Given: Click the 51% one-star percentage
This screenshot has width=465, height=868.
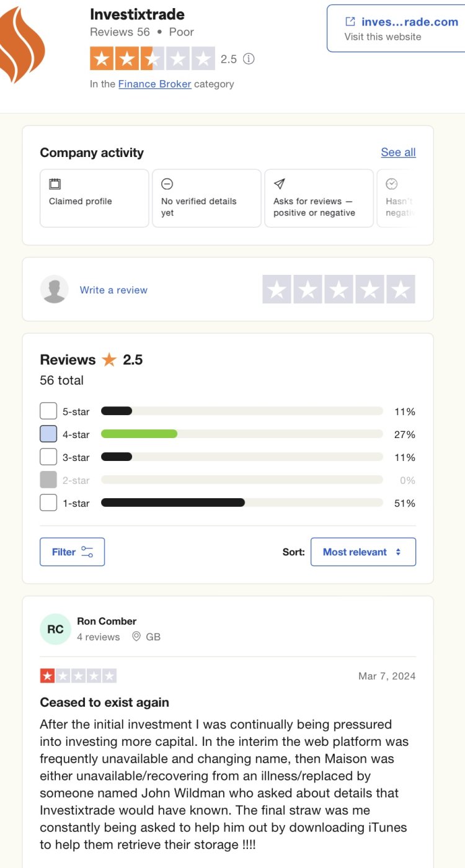Looking at the screenshot, I should [405, 503].
